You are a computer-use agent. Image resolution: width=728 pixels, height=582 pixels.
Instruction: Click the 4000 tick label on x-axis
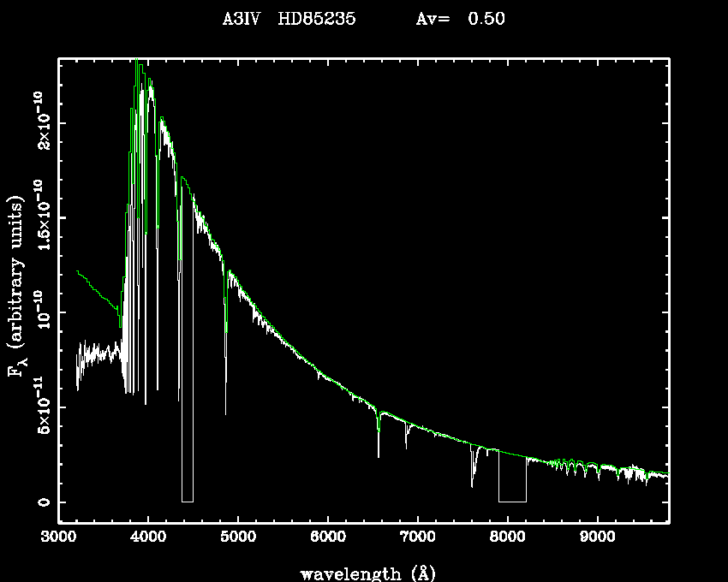[x=148, y=537]
